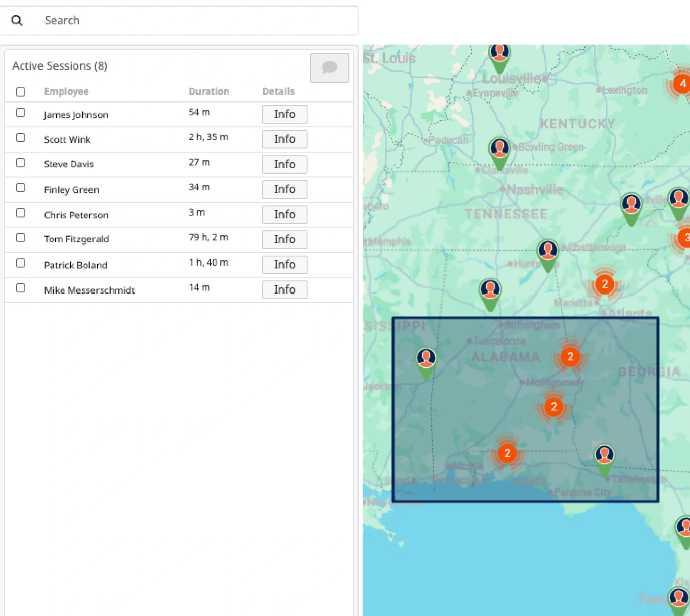
Task: Click the 2 h, 35 m duration
Action: click(208, 137)
